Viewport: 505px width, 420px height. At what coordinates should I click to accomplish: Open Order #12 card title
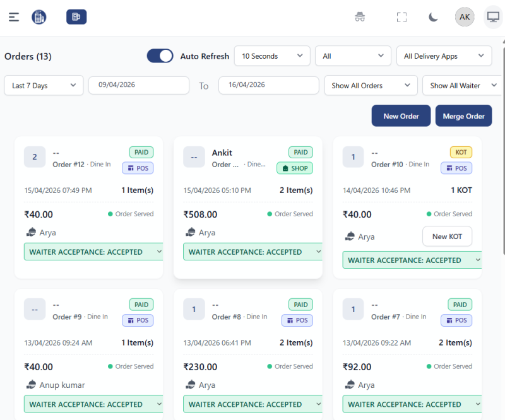point(68,165)
